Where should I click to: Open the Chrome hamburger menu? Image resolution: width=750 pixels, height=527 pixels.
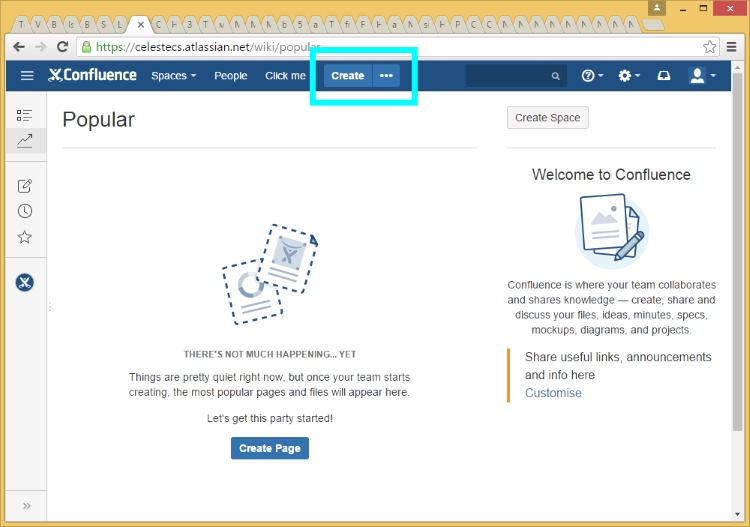731,47
